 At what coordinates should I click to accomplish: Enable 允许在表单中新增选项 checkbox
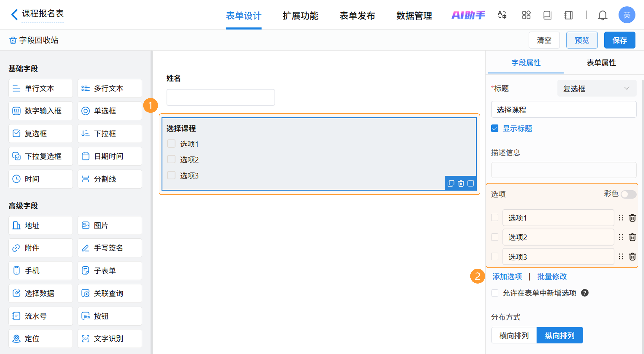pos(495,293)
